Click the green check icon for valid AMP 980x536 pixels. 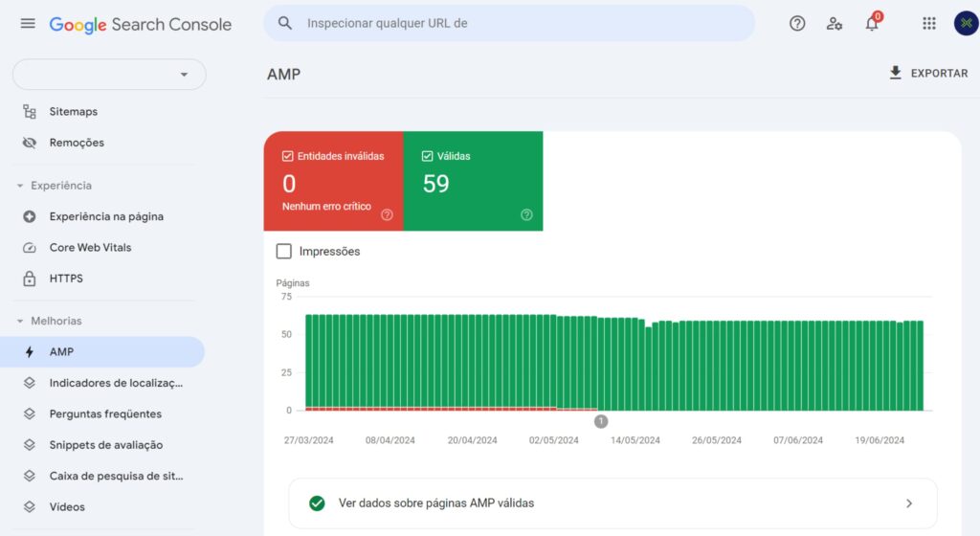318,503
